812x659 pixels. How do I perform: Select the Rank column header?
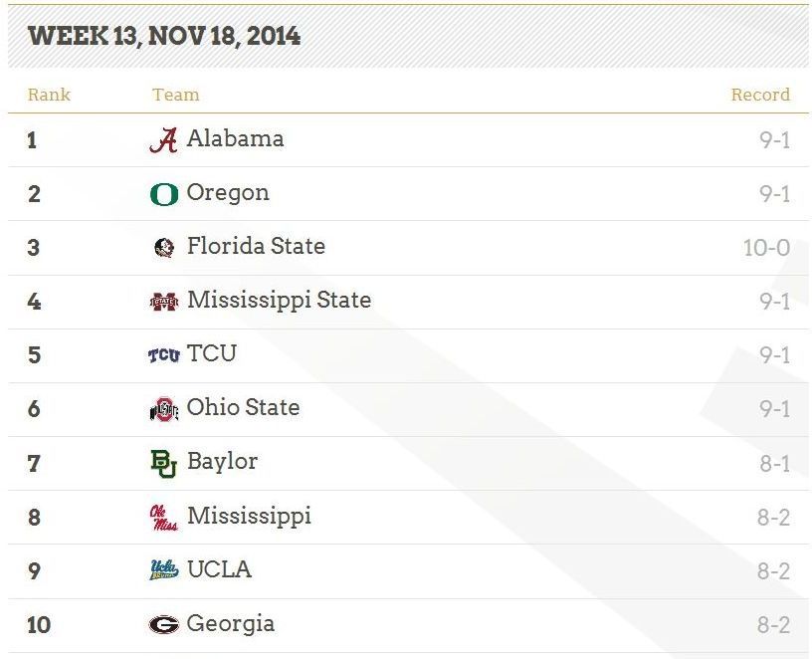(49, 95)
